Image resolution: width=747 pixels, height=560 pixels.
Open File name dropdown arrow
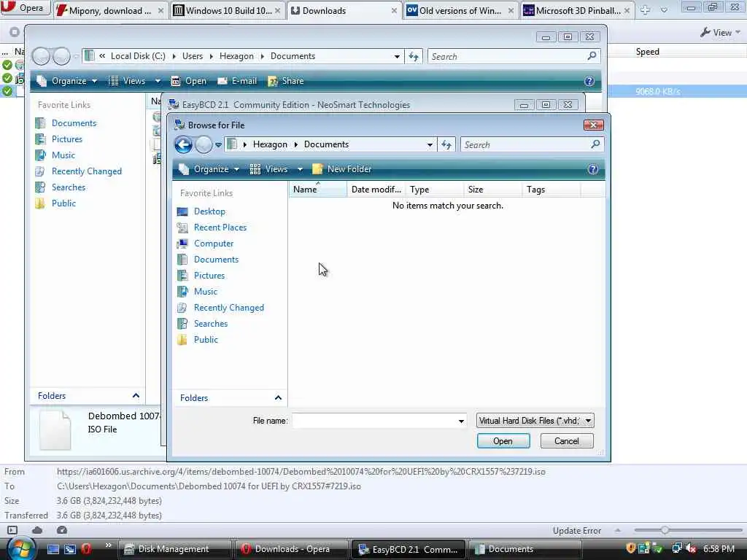[461, 421]
